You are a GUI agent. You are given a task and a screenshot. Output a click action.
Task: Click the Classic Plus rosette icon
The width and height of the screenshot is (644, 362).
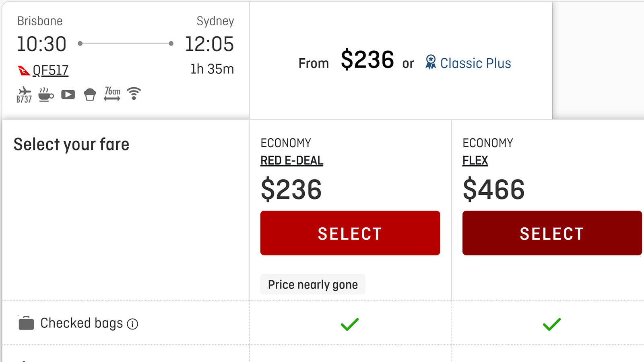coord(431,62)
